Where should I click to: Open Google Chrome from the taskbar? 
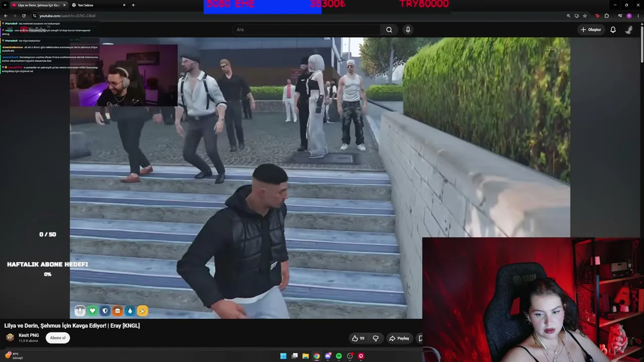tap(316, 356)
